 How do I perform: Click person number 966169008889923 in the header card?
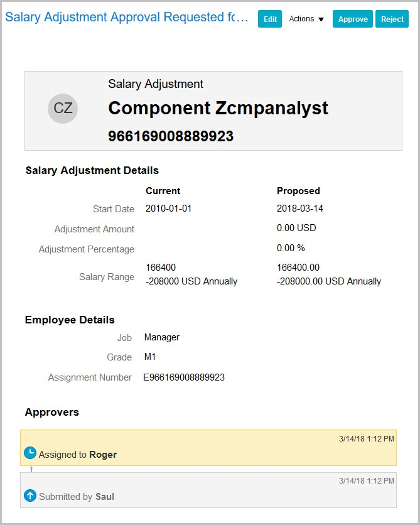[x=171, y=136]
